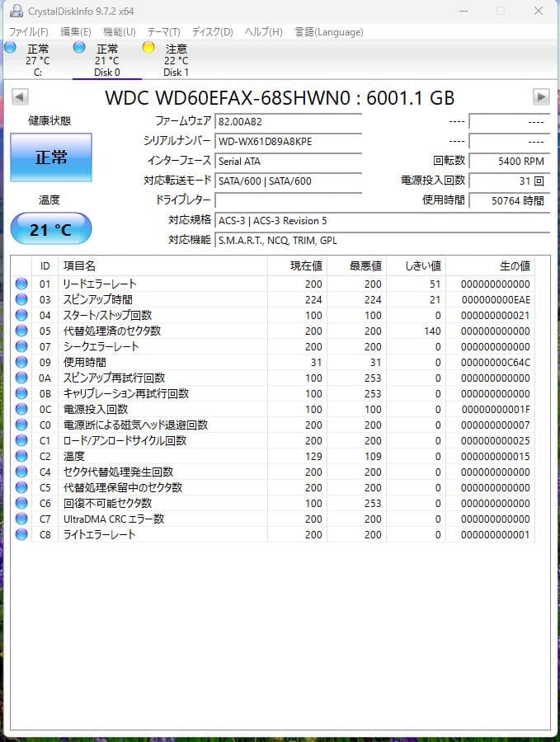Click transfer mode field SATA/600 | SATA/600
Viewport: 560px width, 742px height.
289,181
